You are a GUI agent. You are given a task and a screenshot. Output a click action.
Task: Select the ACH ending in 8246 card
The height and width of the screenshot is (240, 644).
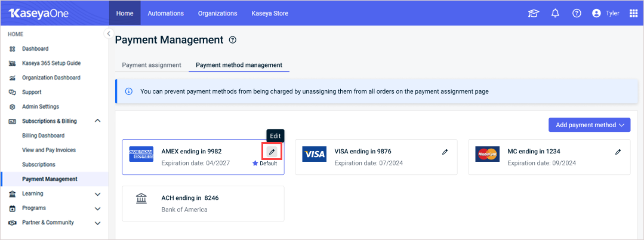pyautogui.click(x=203, y=204)
